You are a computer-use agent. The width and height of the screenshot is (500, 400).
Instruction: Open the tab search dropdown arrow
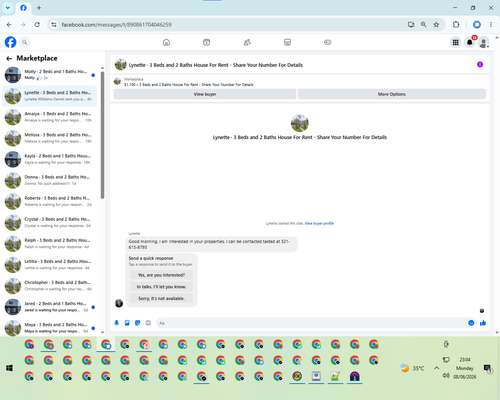click(8, 8)
